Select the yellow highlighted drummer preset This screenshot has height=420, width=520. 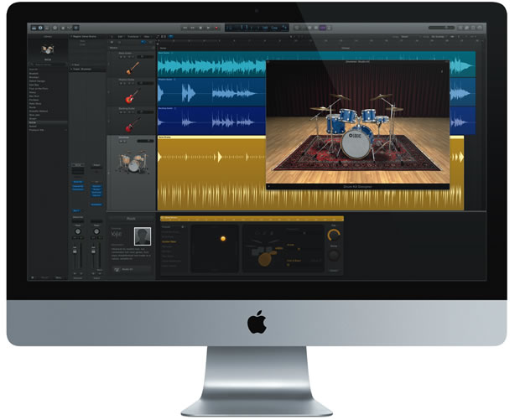(169, 241)
